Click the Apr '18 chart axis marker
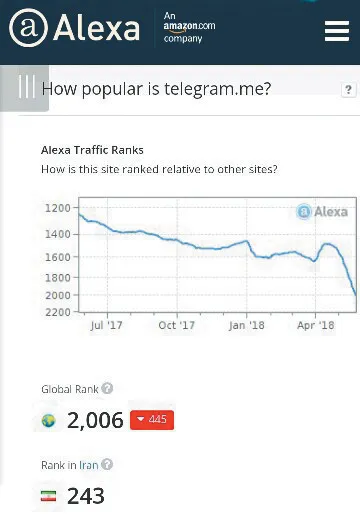Viewport: 360px width, 514px height. point(316,325)
